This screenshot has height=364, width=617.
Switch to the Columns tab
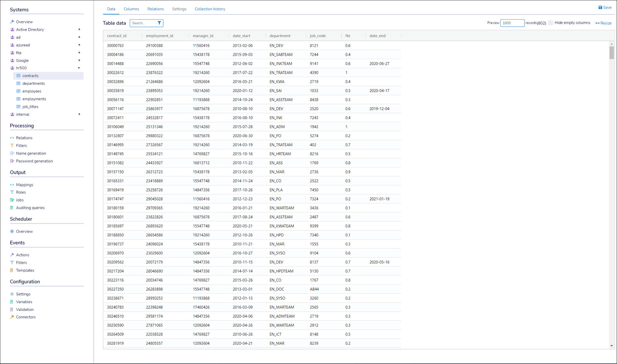coord(131,9)
